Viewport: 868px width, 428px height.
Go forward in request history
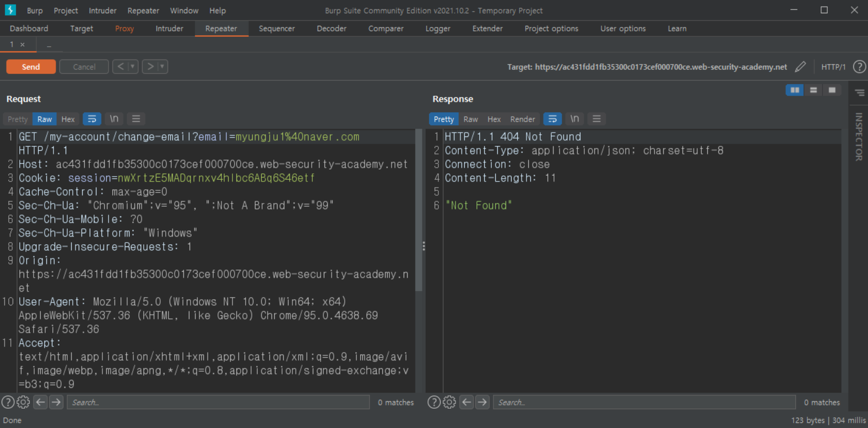click(150, 67)
